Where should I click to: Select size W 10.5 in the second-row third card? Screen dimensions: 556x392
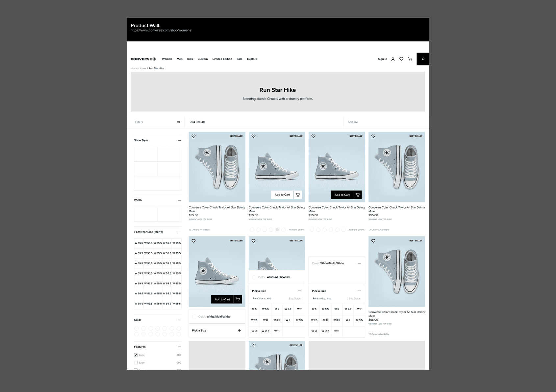(325, 331)
